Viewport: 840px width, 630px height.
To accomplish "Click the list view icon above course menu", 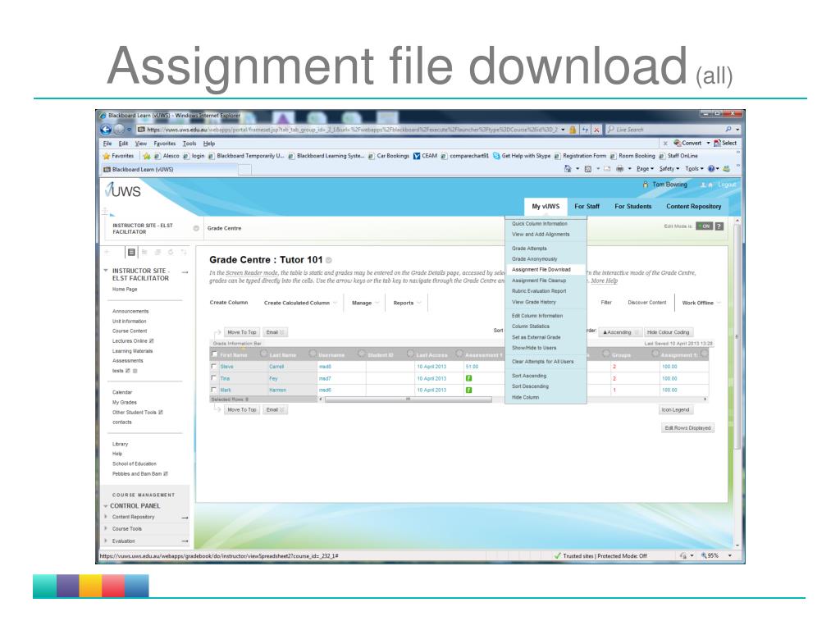I will 131,252.
